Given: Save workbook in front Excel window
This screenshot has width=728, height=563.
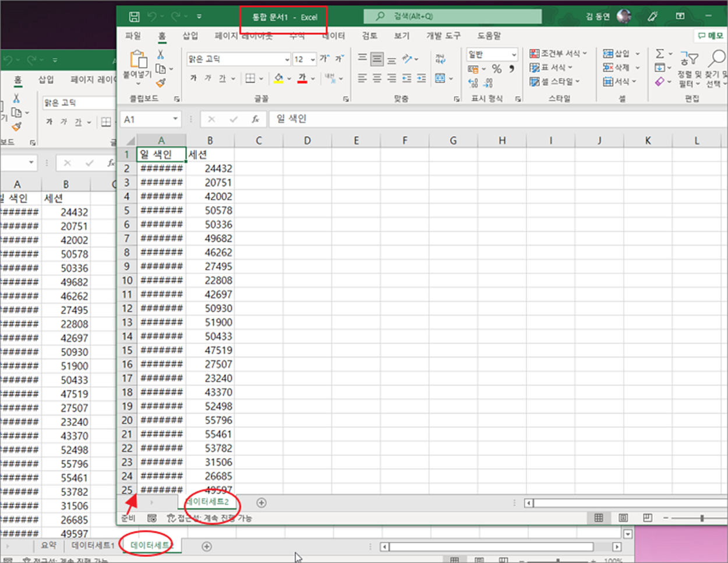Looking at the screenshot, I should pyautogui.click(x=135, y=16).
